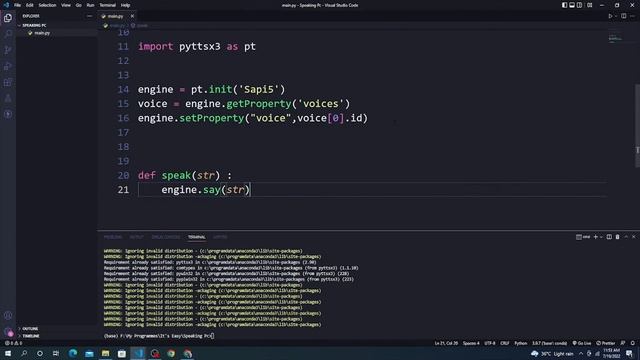640x360 pixels.
Task: Open Chrome from the taskbar
Action: click(171, 353)
